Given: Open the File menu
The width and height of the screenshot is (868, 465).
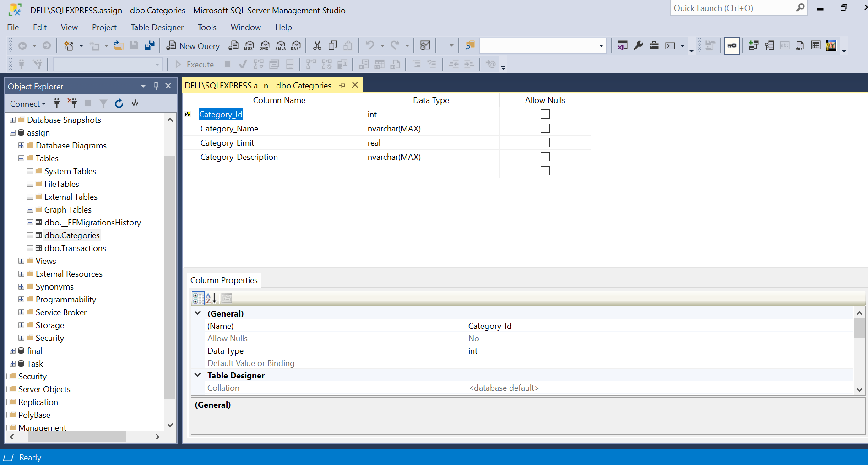Looking at the screenshot, I should pyautogui.click(x=13, y=27).
